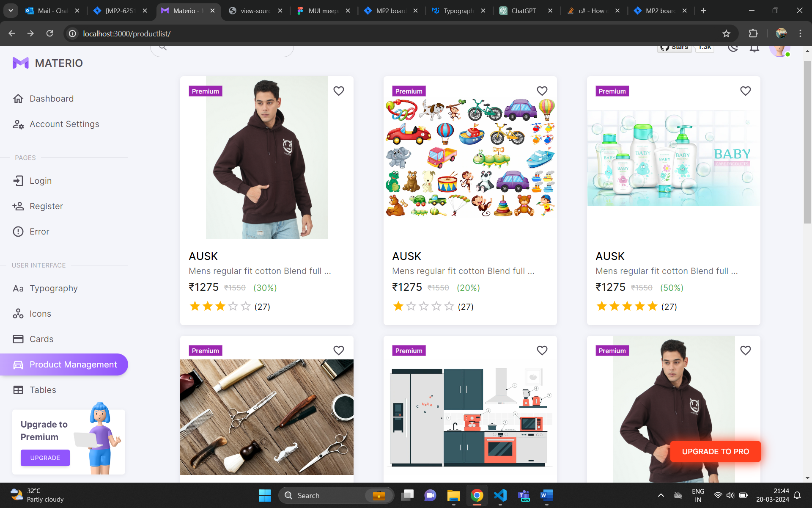The width and height of the screenshot is (812, 508).
Task: Select Product Management menu item
Action: 64,364
